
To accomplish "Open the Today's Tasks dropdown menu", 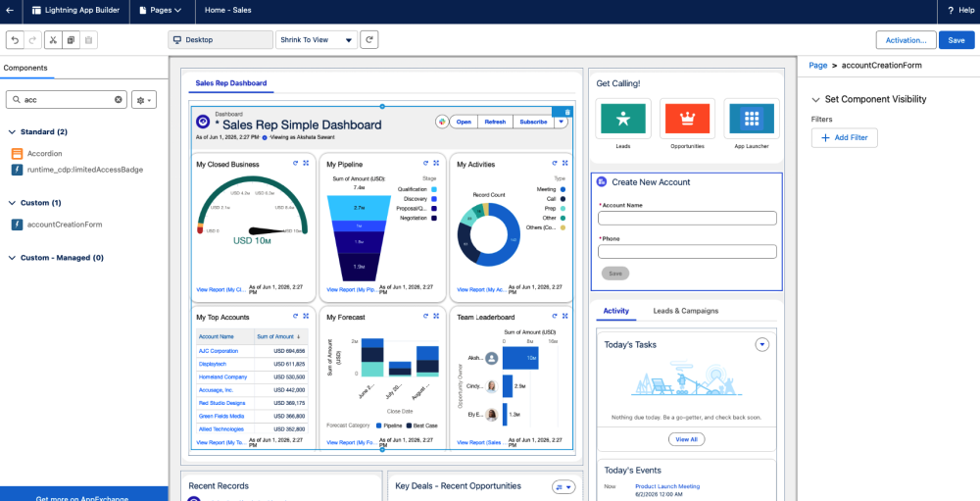I will 761,345.
